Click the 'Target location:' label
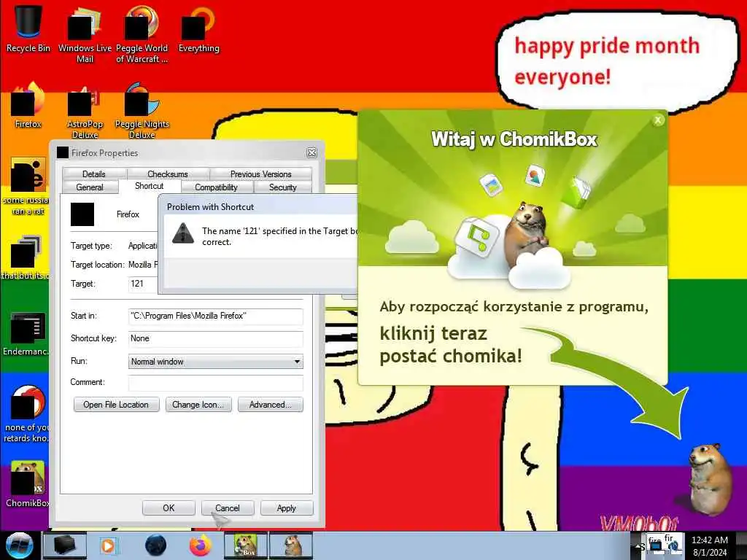Screen dimensions: 747x560 (x=98, y=265)
